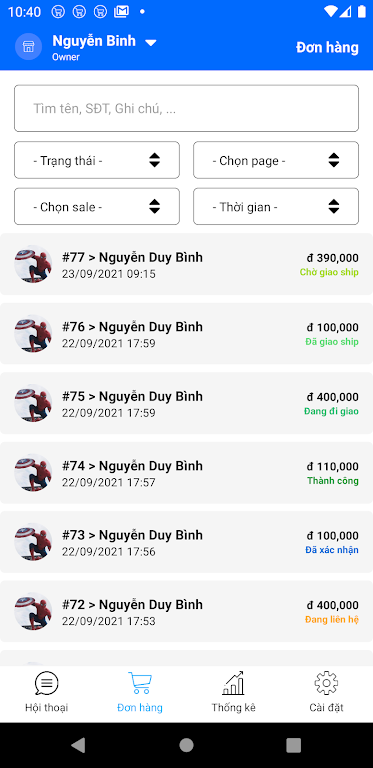Screen dimensions: 373x768
Task: Expand the account switcher arrow next to Nguyễn Binh
Action: (151, 43)
